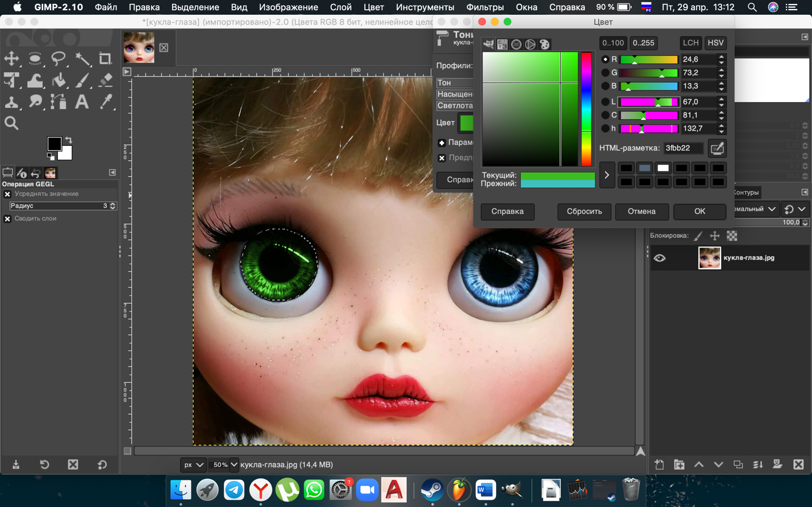Select the C chroma radio button
Image resolution: width=812 pixels, height=507 pixels.
point(605,115)
